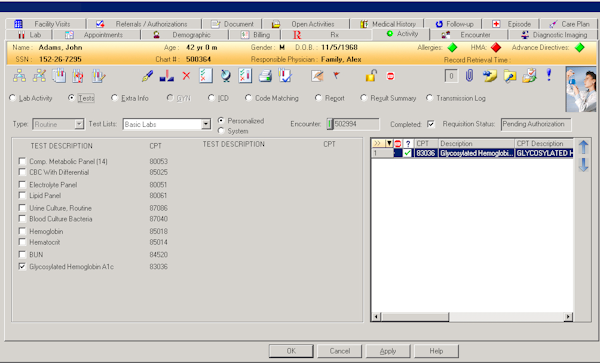Select the Result Summary radio button
Image resolution: width=600 pixels, height=363 pixels.
[364, 98]
